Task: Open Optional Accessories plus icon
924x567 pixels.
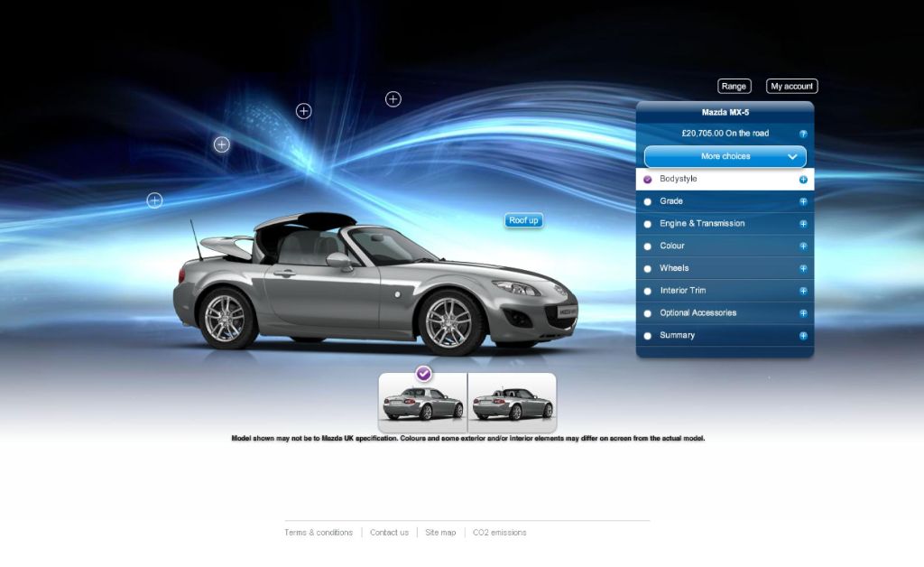Action: 803,313
